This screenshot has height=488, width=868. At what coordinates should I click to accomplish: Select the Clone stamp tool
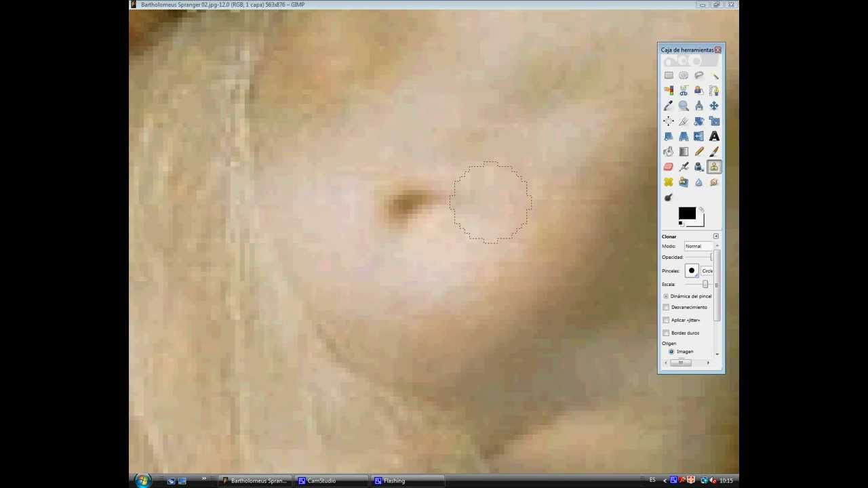pyautogui.click(x=714, y=167)
